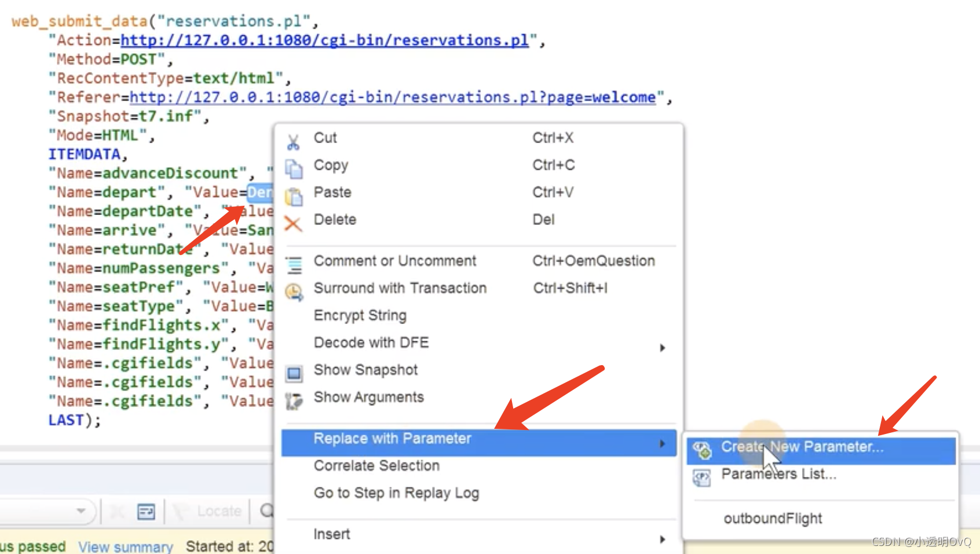Click the Create New Parameter icon
The height and width of the screenshot is (554, 980).
point(702,450)
